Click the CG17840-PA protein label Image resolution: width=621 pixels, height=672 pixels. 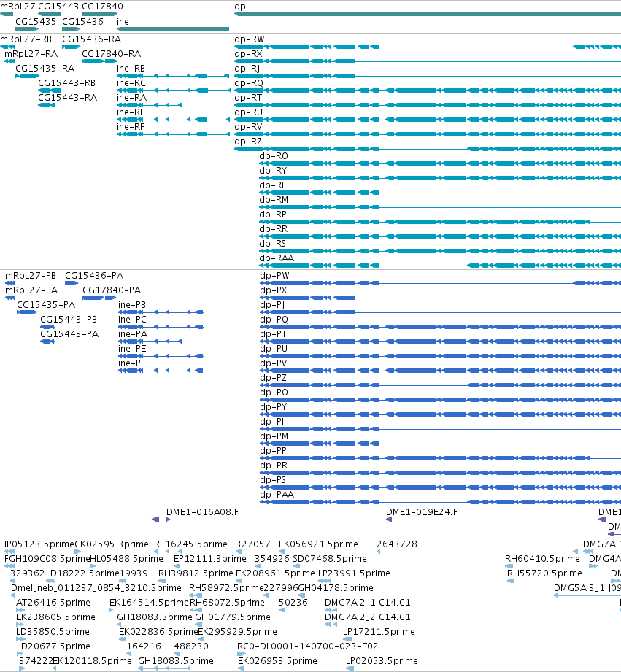click(112, 290)
